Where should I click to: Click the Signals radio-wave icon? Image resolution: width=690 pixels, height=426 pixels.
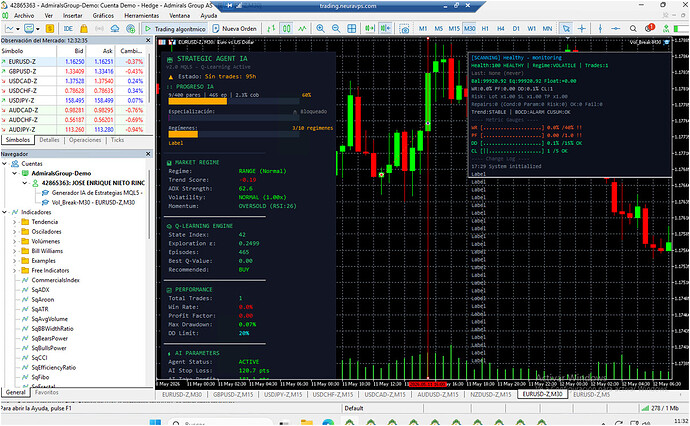[x=99, y=29]
